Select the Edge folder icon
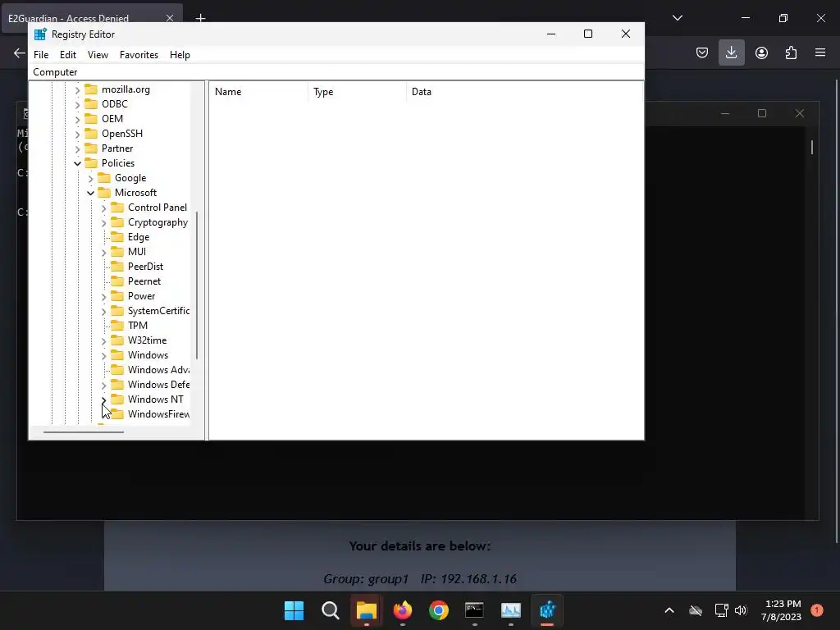 116,237
